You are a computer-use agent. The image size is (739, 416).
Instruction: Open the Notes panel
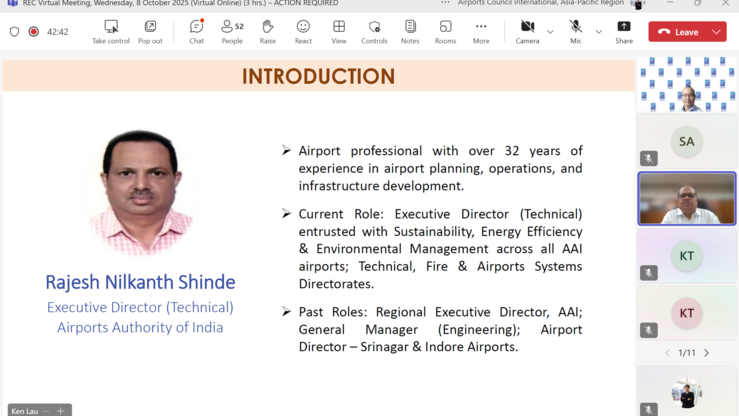point(410,31)
